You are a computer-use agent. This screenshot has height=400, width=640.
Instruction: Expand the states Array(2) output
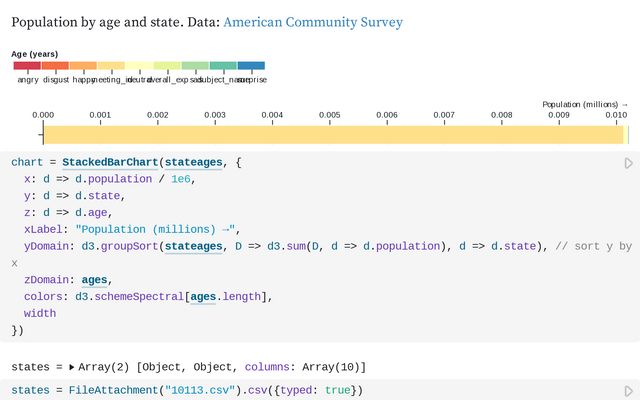coord(71,367)
